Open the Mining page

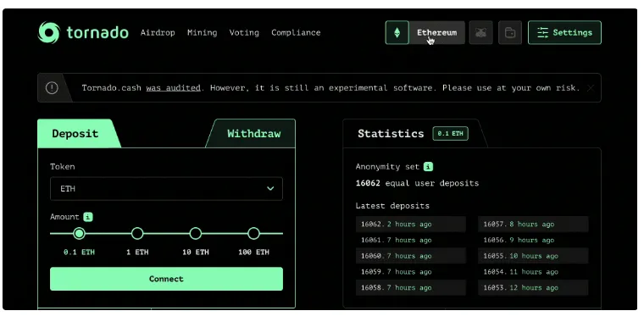tap(202, 32)
